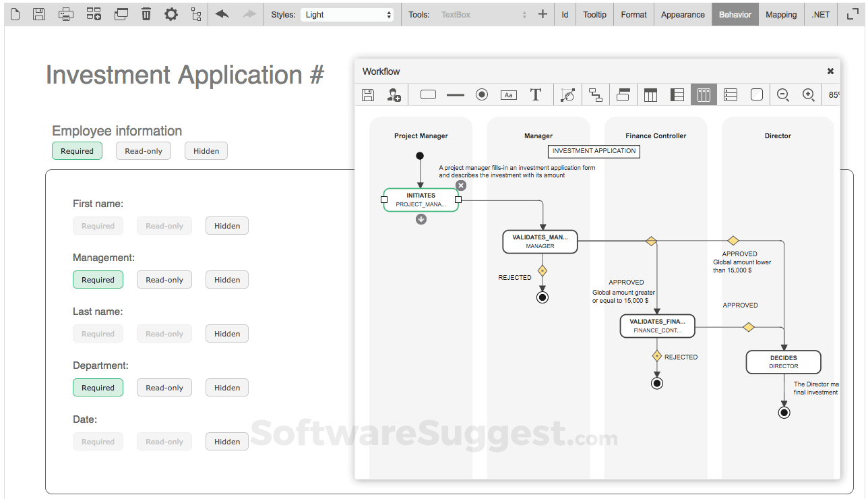Set First name field to Hidden
The image size is (868, 499).
[x=226, y=225]
